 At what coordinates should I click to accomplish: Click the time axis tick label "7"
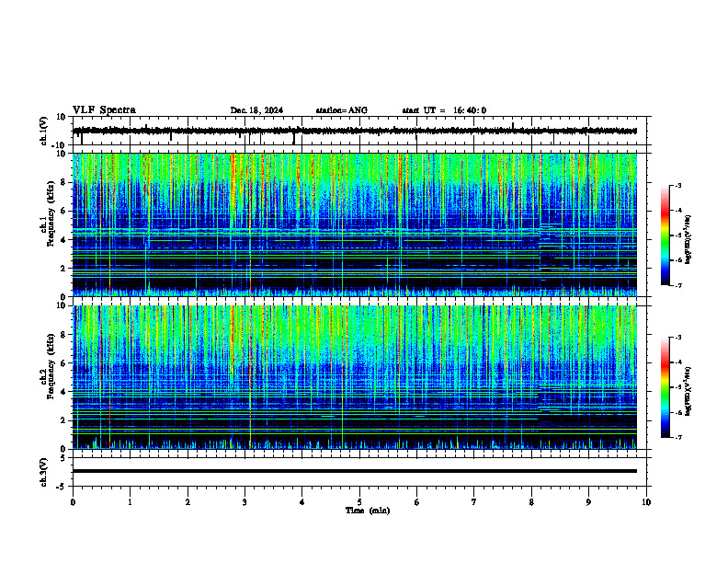click(474, 502)
